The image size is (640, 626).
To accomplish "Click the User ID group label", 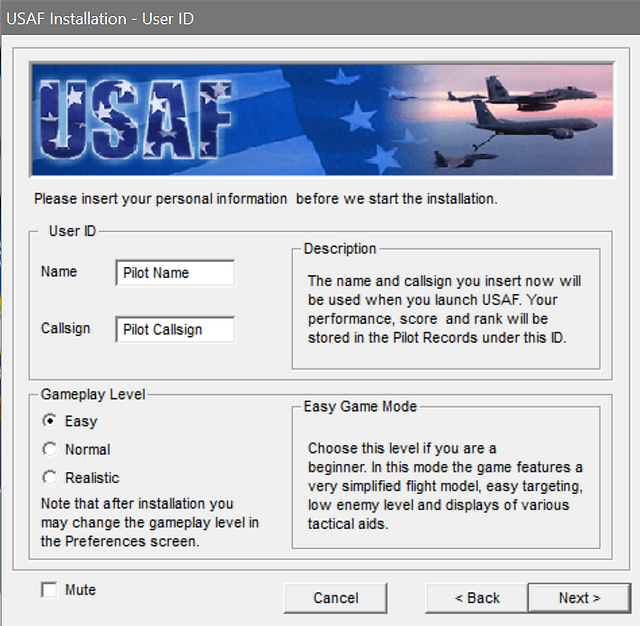I will coord(72,231).
